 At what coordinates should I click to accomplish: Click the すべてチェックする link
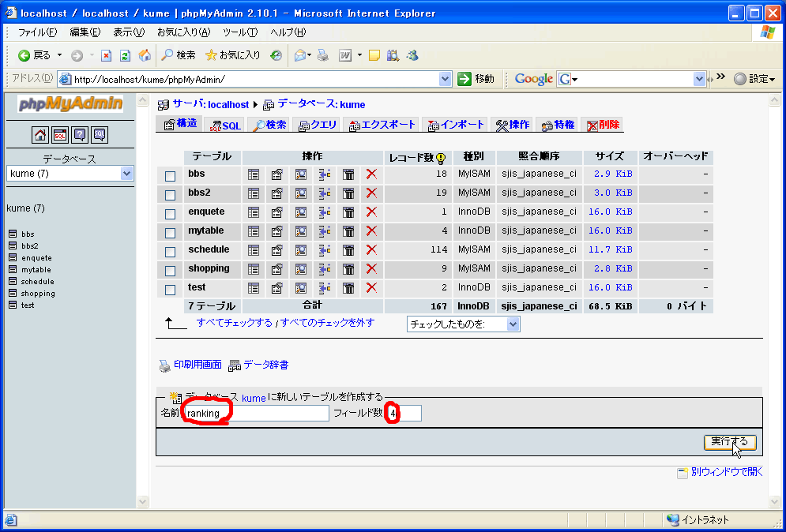[235, 323]
